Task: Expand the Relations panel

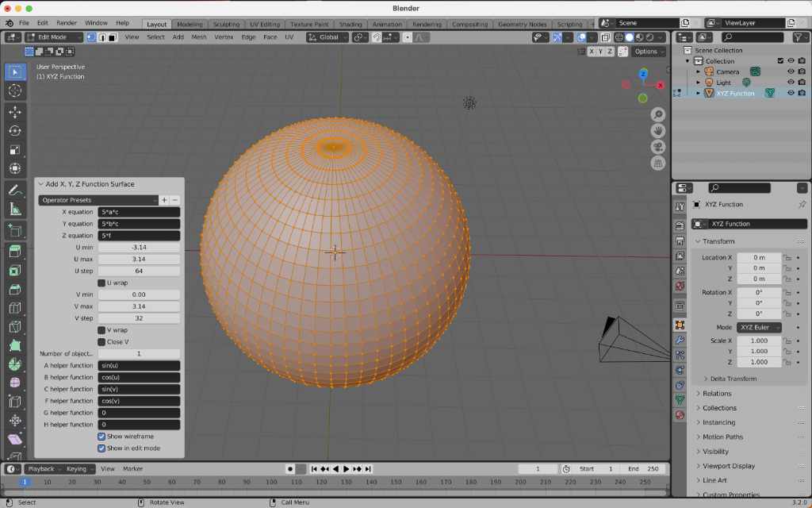Action: pyautogui.click(x=717, y=394)
